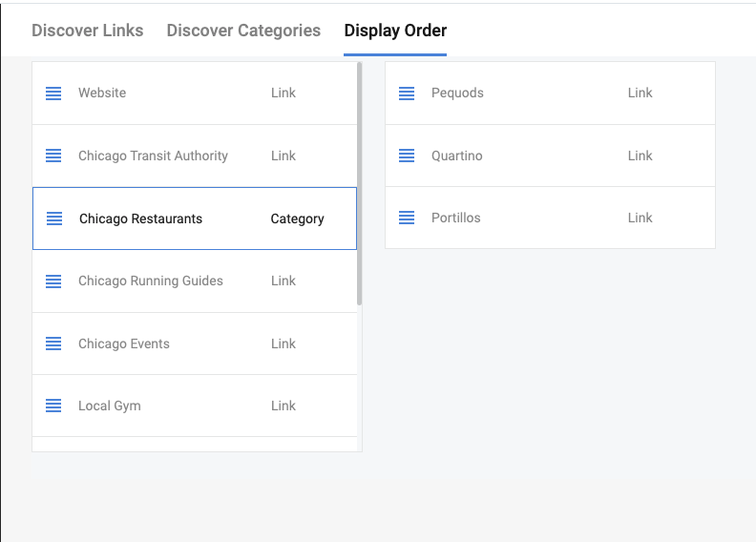The width and height of the screenshot is (756, 542).
Task: Click the drag handle next to Quartino
Action: (x=407, y=156)
